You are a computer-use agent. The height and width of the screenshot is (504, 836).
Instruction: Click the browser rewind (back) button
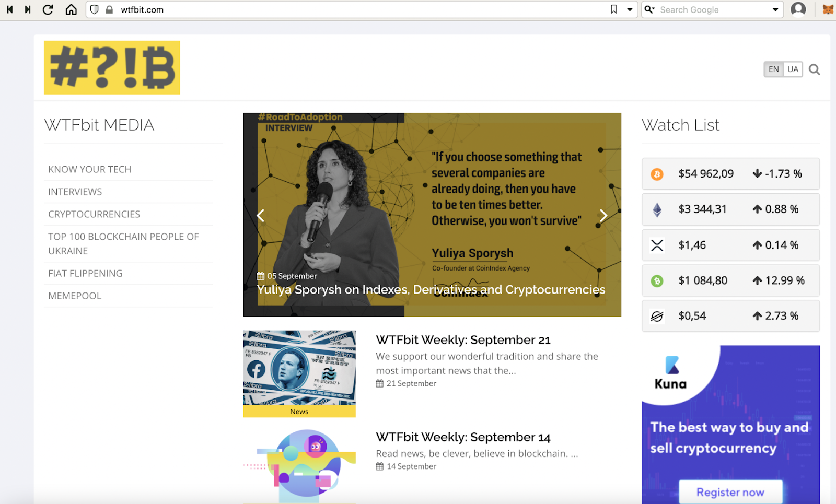pos(10,9)
